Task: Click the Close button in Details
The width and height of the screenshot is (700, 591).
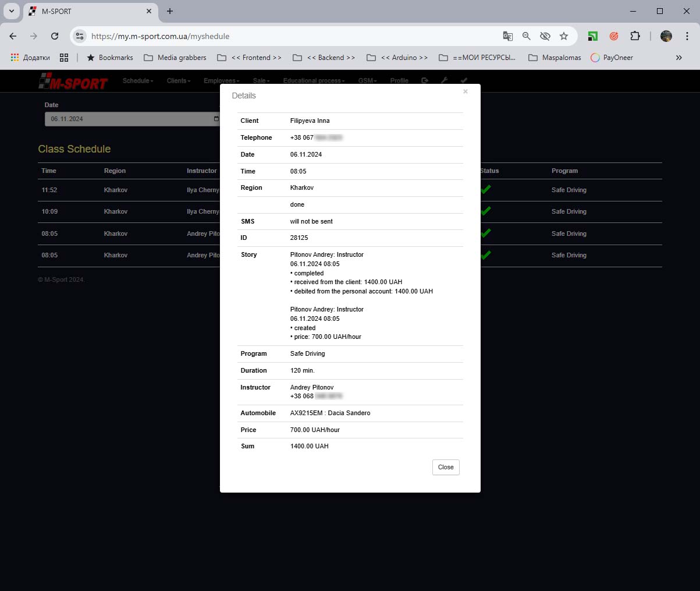Action: tap(445, 467)
